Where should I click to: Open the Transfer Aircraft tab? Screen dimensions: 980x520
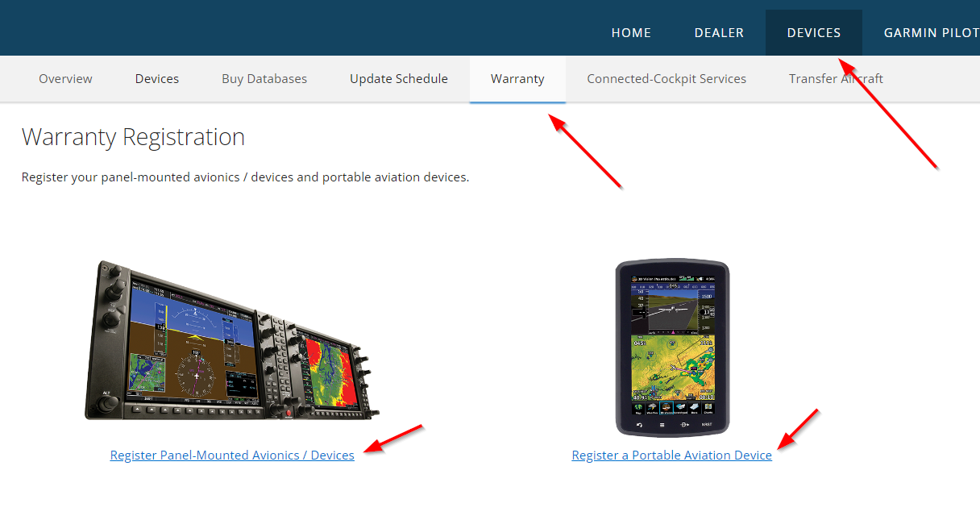click(836, 79)
